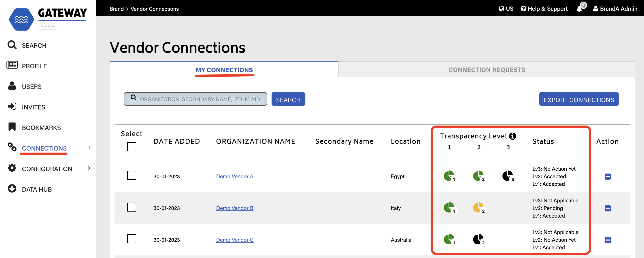Click the magnifier icon inside search field

(134, 98)
